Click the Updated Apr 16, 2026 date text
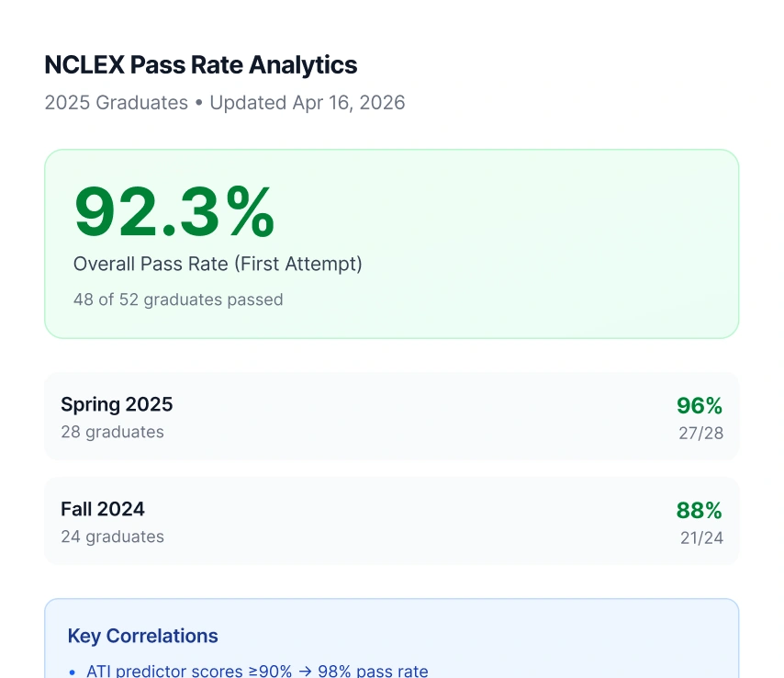 click(307, 103)
